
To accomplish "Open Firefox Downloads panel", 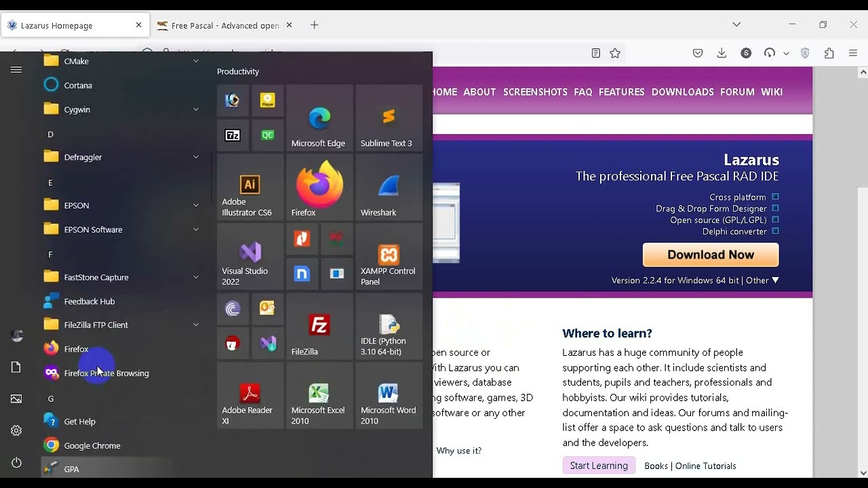I will tap(722, 53).
